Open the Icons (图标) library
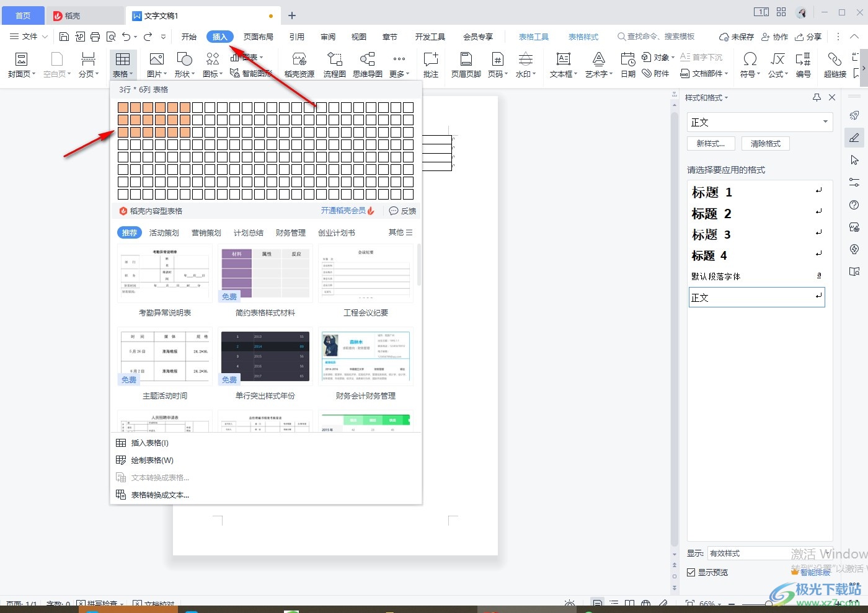The height and width of the screenshot is (613, 868). pos(213,65)
